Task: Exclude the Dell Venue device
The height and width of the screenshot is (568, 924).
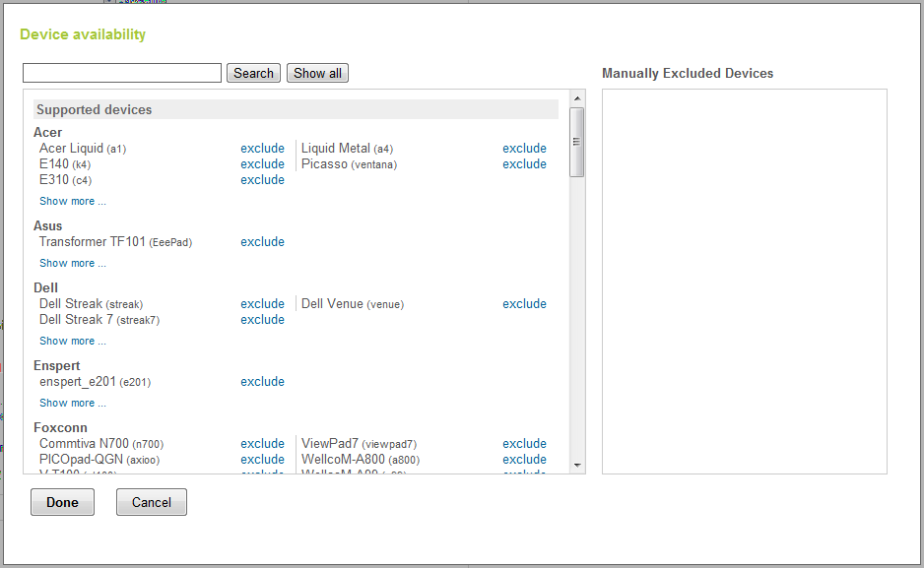Action: [x=524, y=304]
